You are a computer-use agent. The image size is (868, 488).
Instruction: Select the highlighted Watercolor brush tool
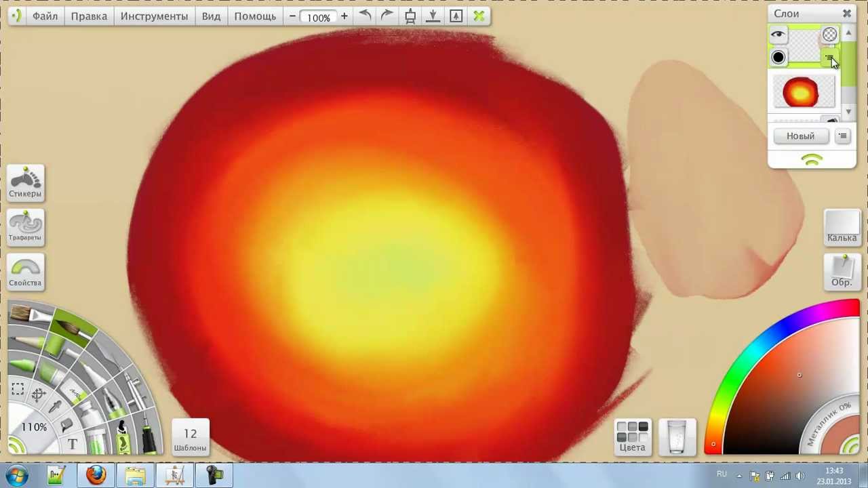(x=73, y=327)
